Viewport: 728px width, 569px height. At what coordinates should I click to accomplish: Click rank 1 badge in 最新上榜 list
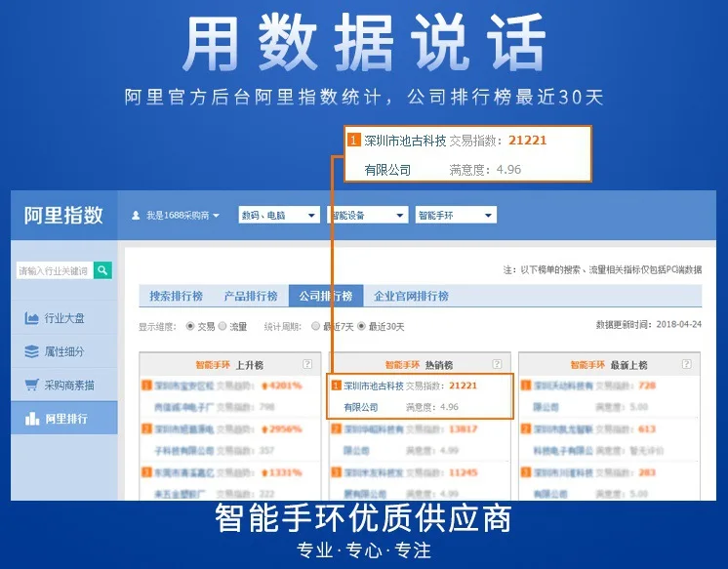[x=526, y=386]
